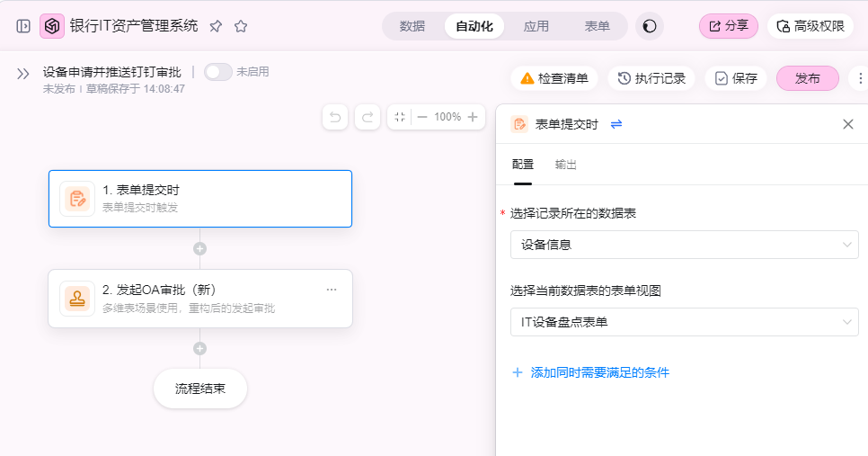
Task: Open the more options vertical dots menu
Action: (860, 78)
